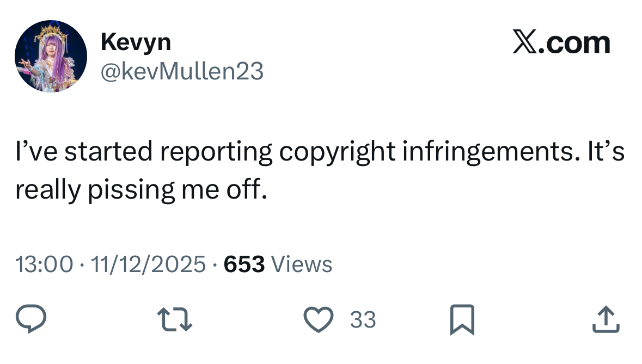Click "I've started" at the tweet's beginning
The height and width of the screenshot is (364, 642).
pos(83,153)
